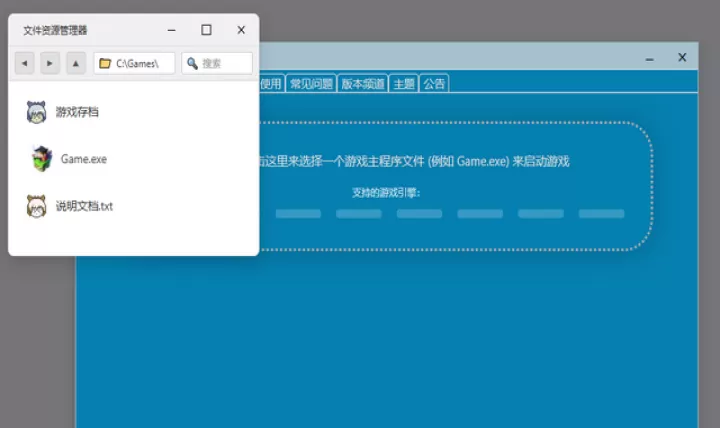Select the 游戏存档 folder icon
Screen dimensions: 720x428
(36, 112)
